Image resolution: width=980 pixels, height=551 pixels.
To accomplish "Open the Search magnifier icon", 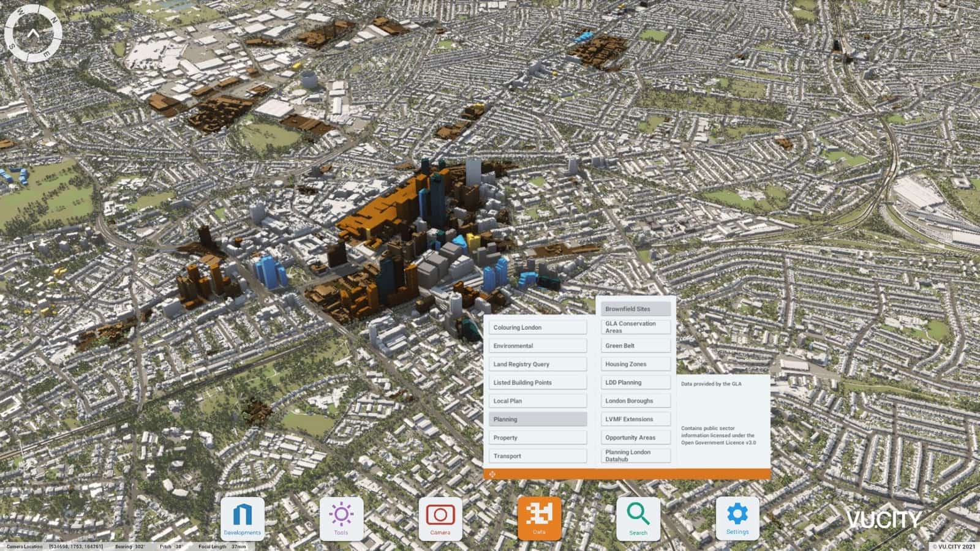I will tap(638, 516).
